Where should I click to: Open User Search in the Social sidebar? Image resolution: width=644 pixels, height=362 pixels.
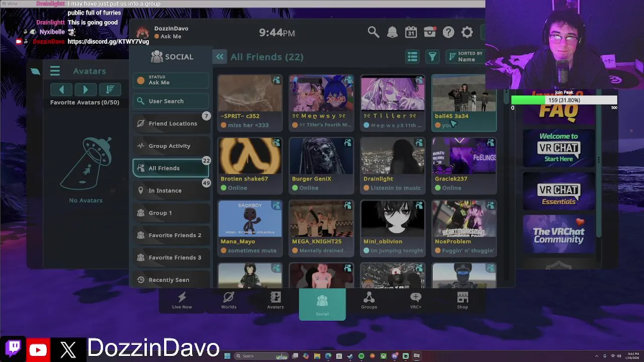pyautogui.click(x=171, y=101)
